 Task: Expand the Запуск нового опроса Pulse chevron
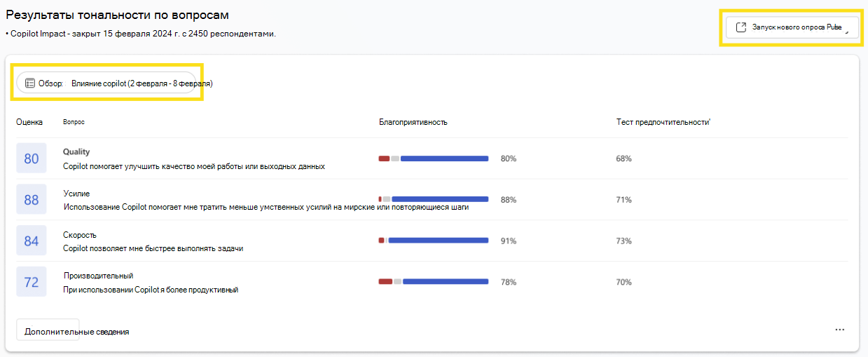pyautogui.click(x=847, y=30)
